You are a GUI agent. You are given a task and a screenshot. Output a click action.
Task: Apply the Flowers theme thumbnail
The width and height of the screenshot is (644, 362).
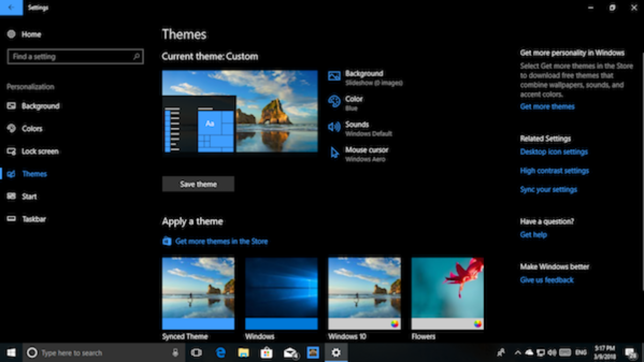tap(447, 293)
